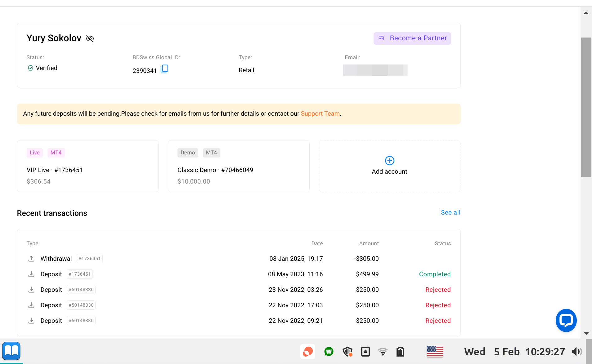Click the Become a Partner button
This screenshot has width=592, height=364.
412,38
